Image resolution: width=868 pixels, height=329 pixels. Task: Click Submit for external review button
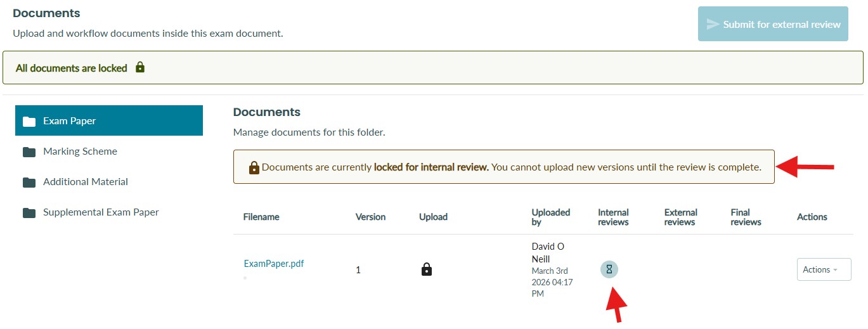[x=773, y=24]
